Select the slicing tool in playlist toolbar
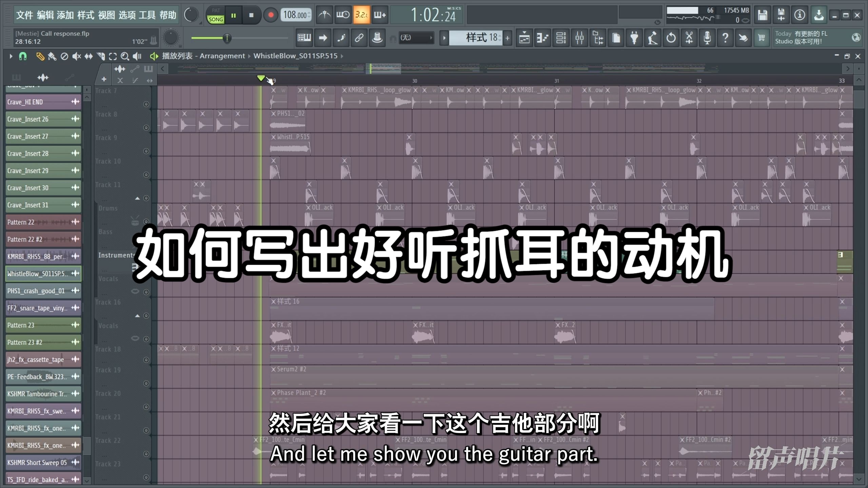868x488 pixels. coord(101,56)
